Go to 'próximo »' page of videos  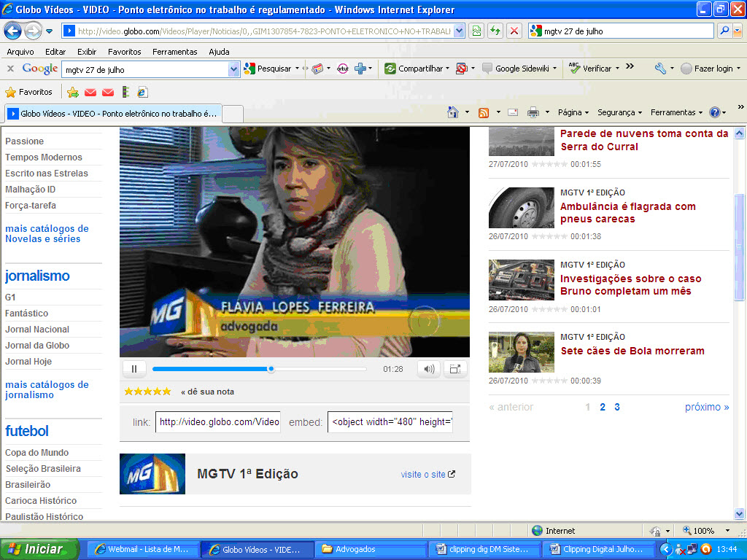706,407
